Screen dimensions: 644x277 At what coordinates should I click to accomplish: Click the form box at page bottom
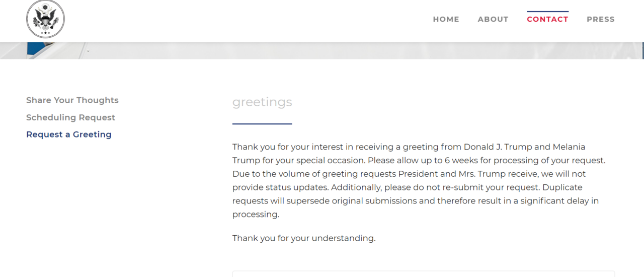pos(424,274)
